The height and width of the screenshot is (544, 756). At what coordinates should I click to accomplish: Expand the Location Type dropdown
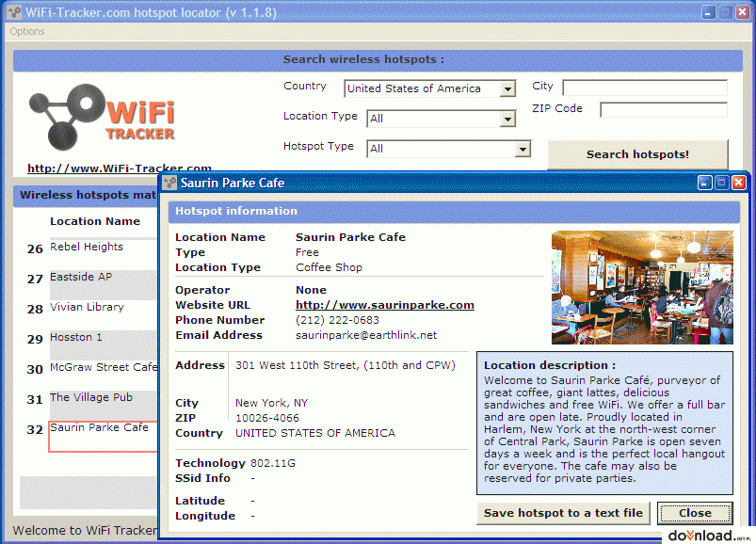(x=507, y=119)
